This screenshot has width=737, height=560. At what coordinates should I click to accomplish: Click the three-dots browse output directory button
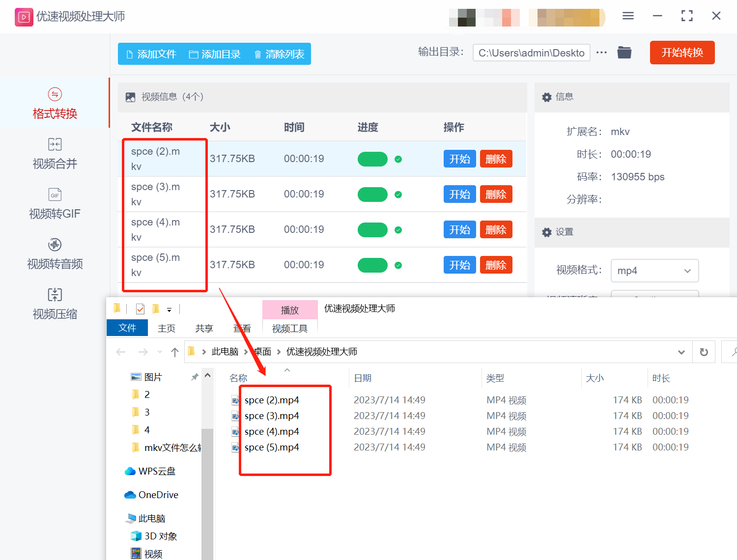tap(601, 52)
